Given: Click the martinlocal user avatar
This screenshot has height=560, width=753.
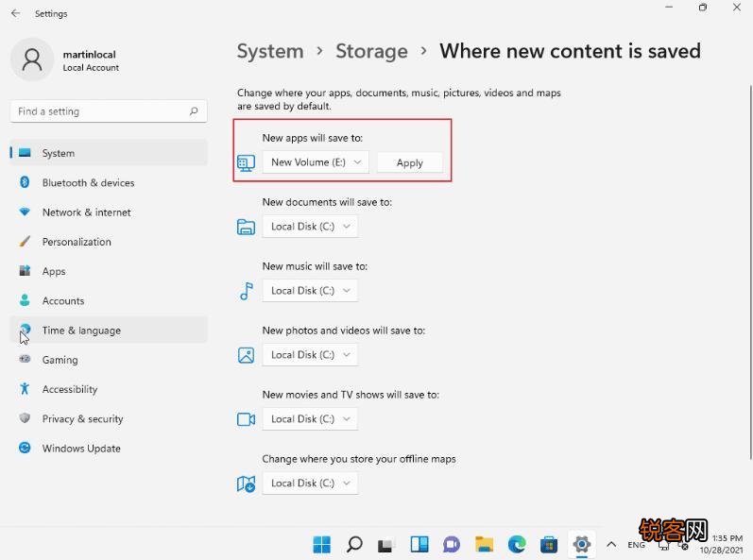Looking at the screenshot, I should [x=32, y=60].
